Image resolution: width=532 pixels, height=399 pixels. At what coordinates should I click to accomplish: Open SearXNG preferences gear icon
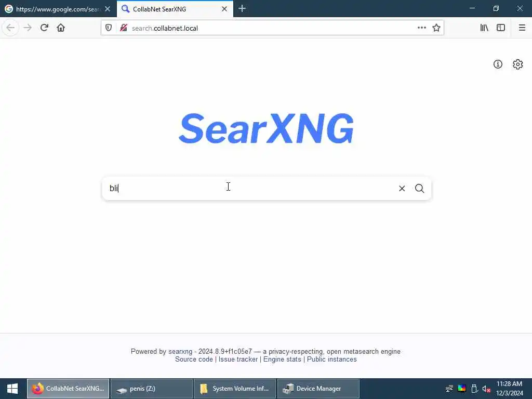[518, 64]
